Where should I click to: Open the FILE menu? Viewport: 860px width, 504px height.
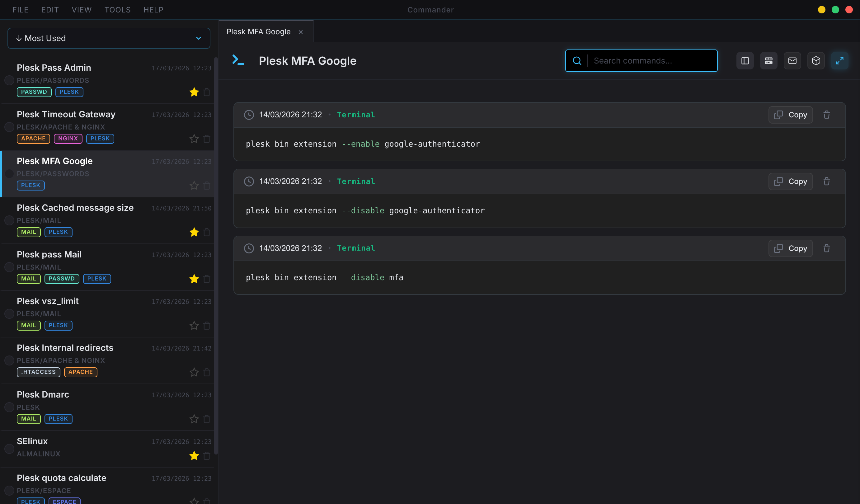(21, 10)
